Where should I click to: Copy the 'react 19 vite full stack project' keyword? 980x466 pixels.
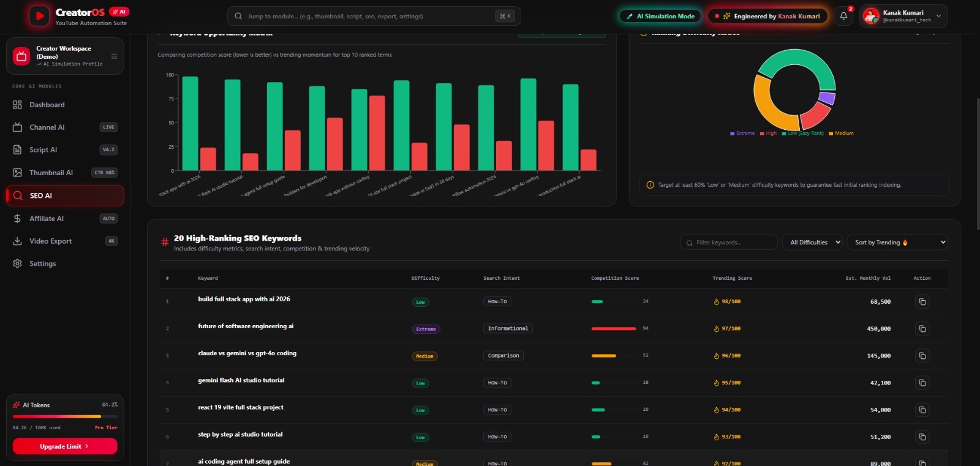[922, 410]
